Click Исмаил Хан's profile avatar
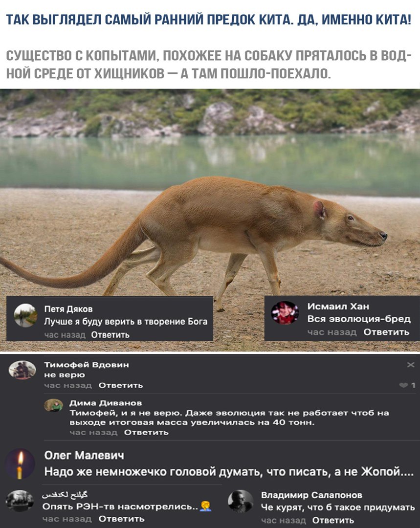The height and width of the screenshot is (528, 420). (285, 312)
